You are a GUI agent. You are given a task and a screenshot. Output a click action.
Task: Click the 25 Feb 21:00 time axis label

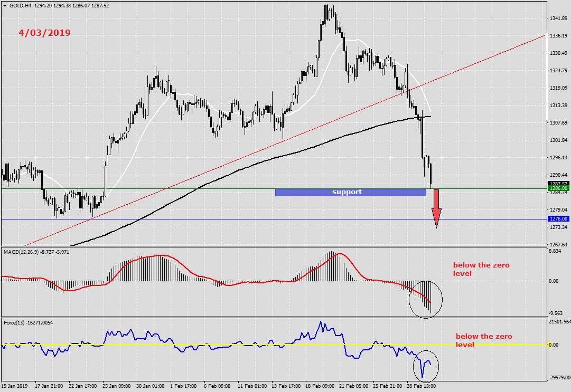(388, 386)
